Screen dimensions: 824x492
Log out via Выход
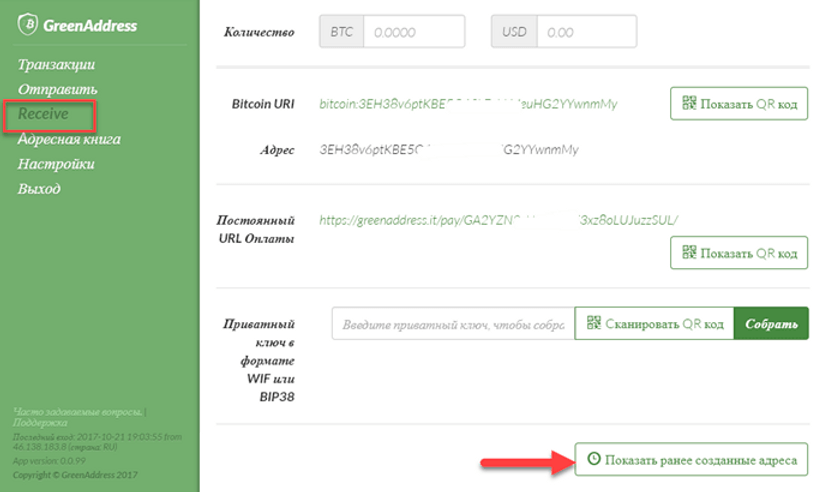[39, 189]
